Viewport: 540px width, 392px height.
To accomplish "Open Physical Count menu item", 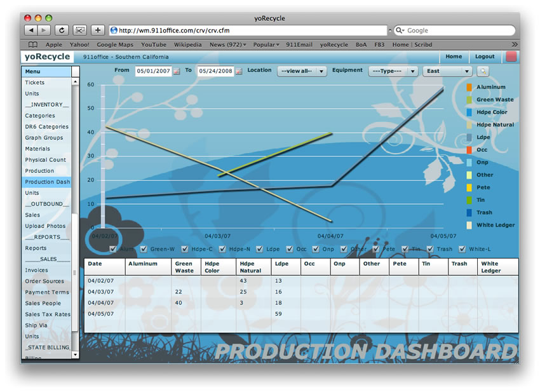I will [46, 159].
